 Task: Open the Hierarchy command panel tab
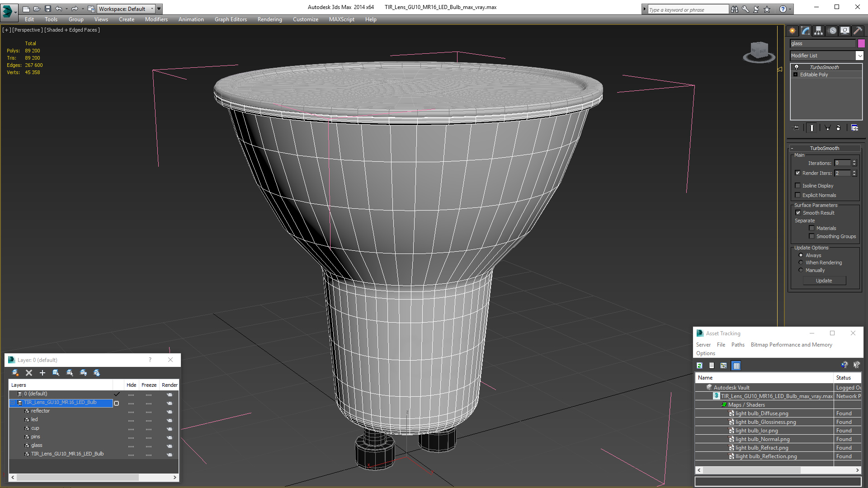818,31
